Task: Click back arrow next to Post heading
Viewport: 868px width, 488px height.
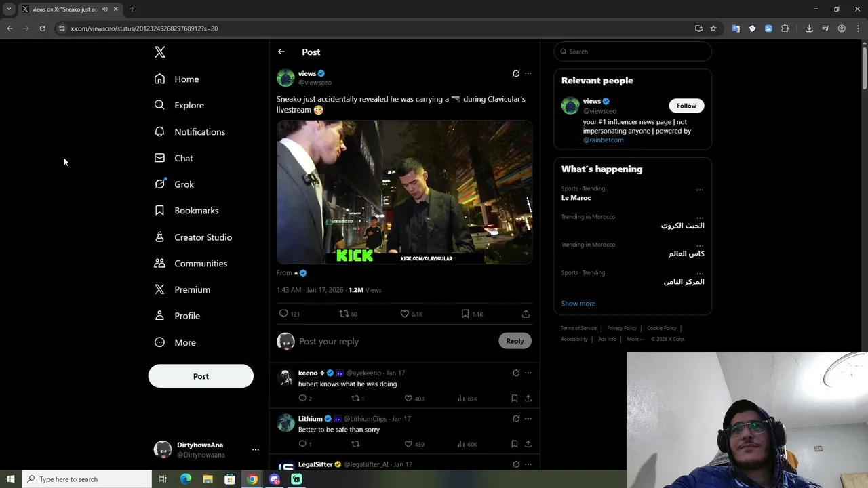Action: [x=281, y=52]
